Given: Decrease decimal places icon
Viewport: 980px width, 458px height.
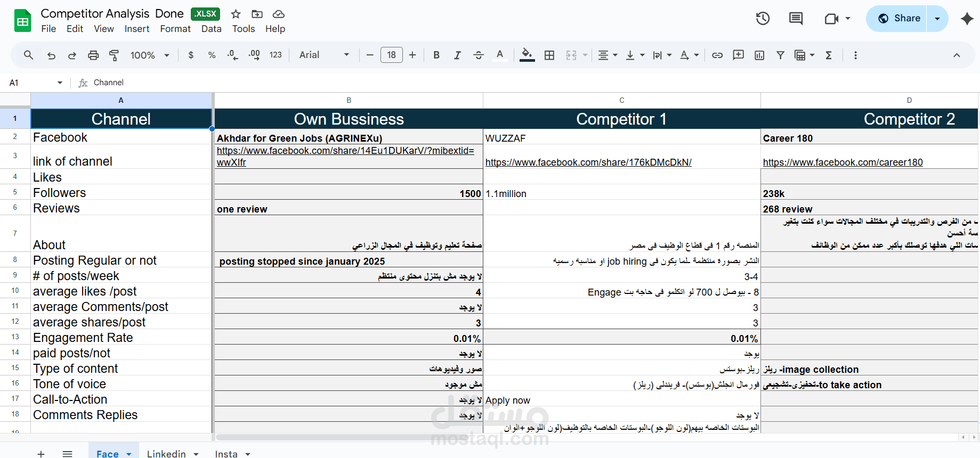Looking at the screenshot, I should 233,55.
